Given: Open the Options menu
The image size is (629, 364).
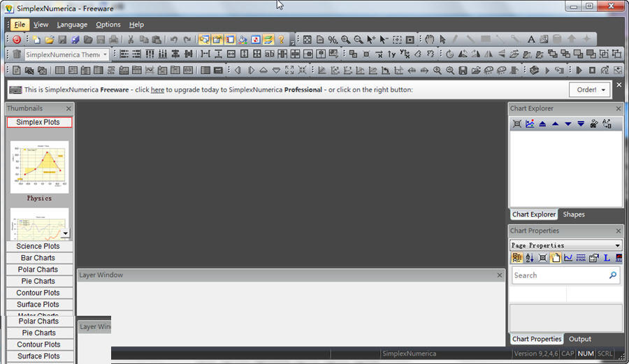Looking at the screenshot, I should pyautogui.click(x=108, y=24).
